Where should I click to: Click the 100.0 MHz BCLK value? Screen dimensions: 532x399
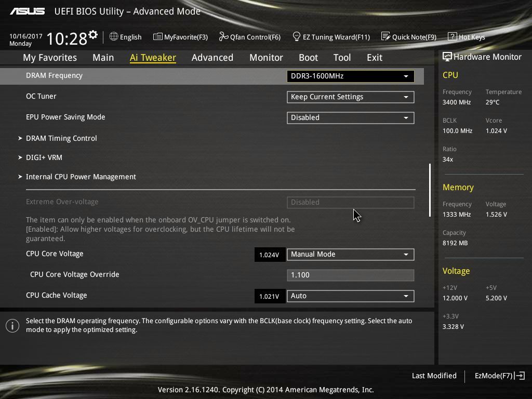coord(457,130)
